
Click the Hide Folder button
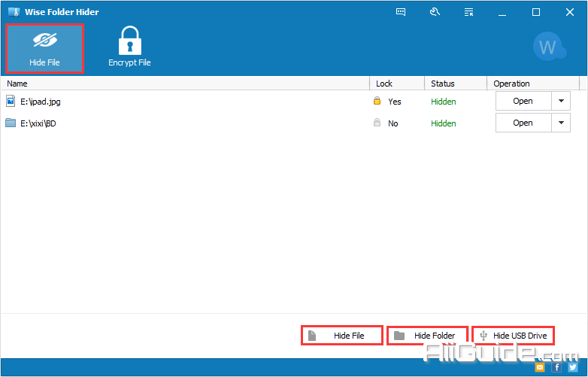(x=428, y=336)
